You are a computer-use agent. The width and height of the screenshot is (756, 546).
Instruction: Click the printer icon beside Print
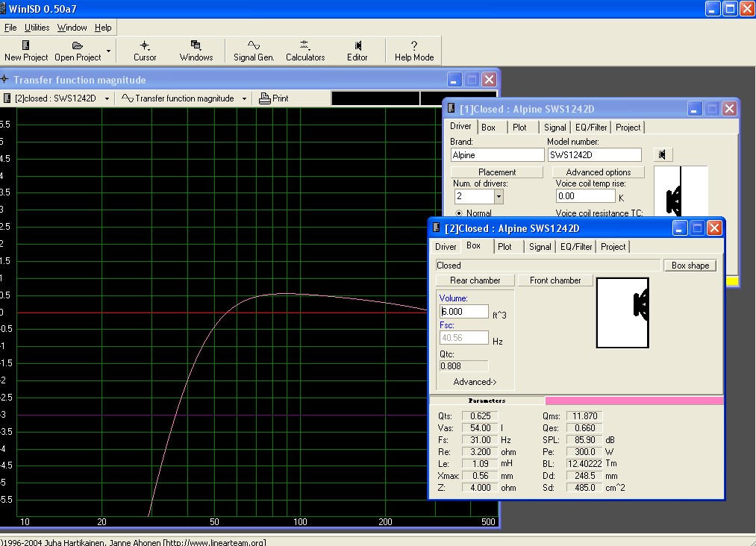click(x=264, y=98)
